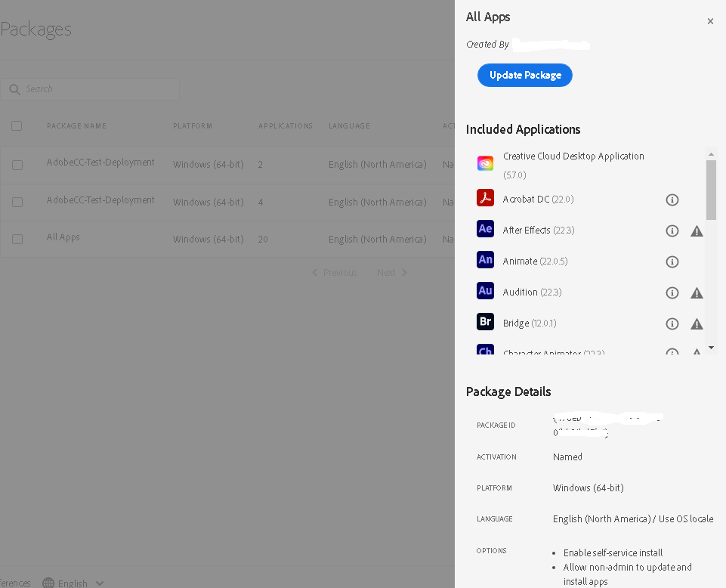Toggle the select-all packages checkbox
Screen dimensions: 726x588
tap(17, 126)
